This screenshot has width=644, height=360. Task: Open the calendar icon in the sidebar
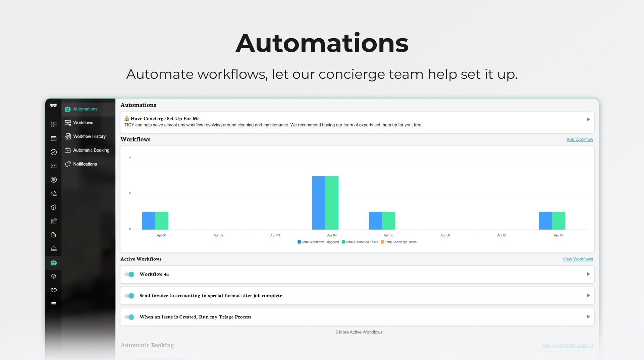(53, 138)
